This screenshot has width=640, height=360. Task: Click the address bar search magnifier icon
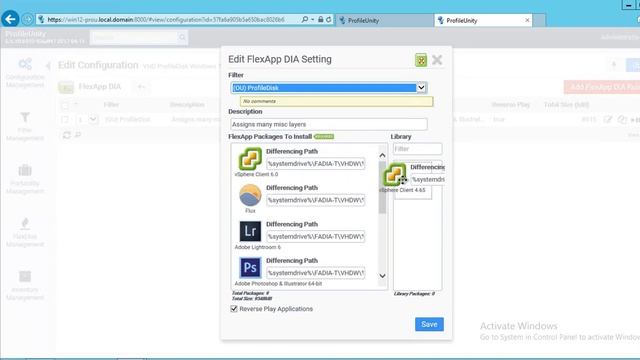304,19
